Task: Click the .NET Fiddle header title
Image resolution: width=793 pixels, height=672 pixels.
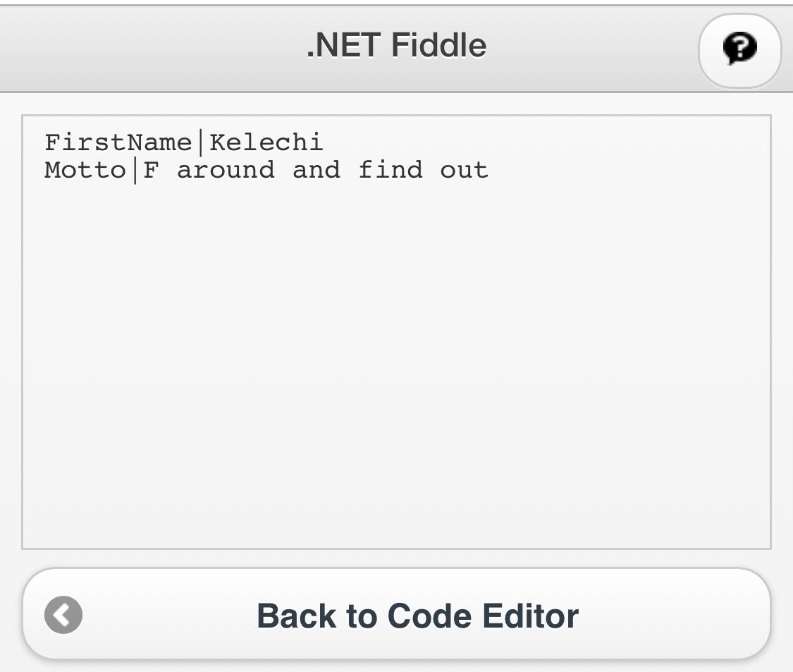Action: tap(396, 47)
